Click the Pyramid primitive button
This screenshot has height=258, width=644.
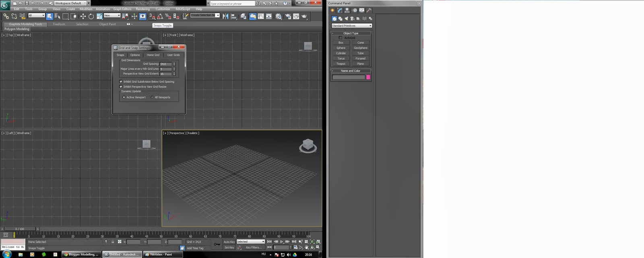(361, 58)
